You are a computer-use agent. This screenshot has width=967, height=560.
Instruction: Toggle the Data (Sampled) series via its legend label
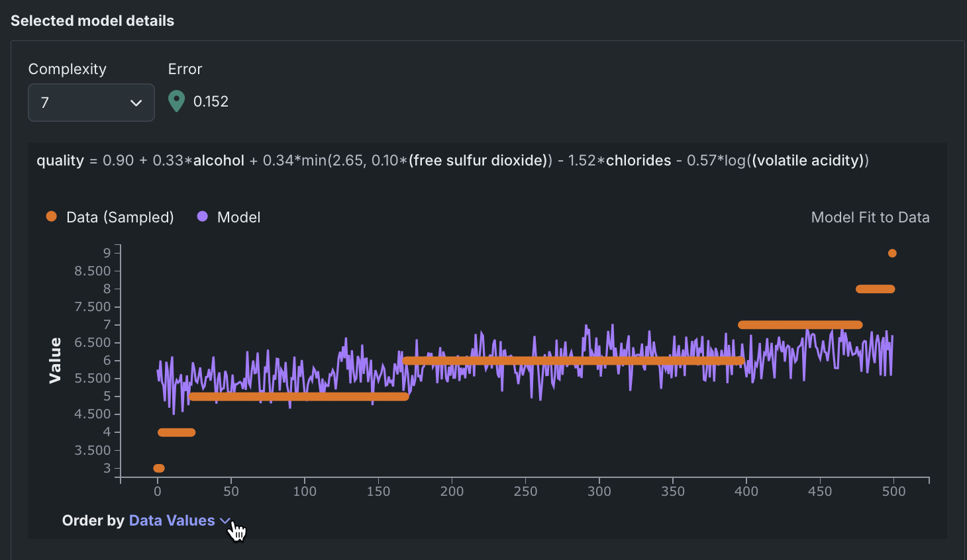pyautogui.click(x=120, y=217)
